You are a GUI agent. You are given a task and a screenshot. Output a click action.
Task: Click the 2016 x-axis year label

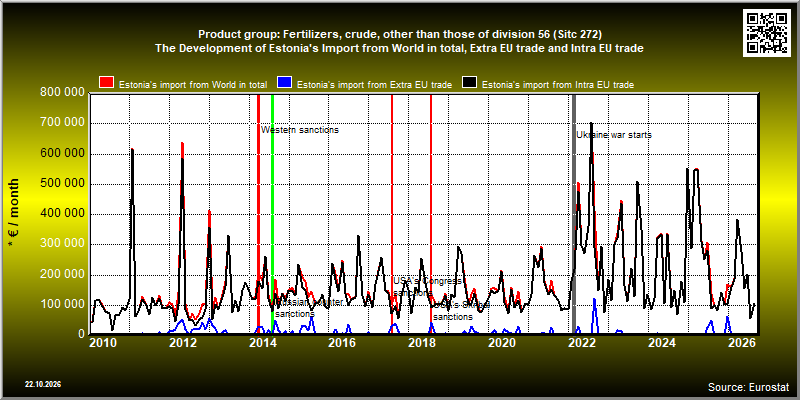pos(342,343)
